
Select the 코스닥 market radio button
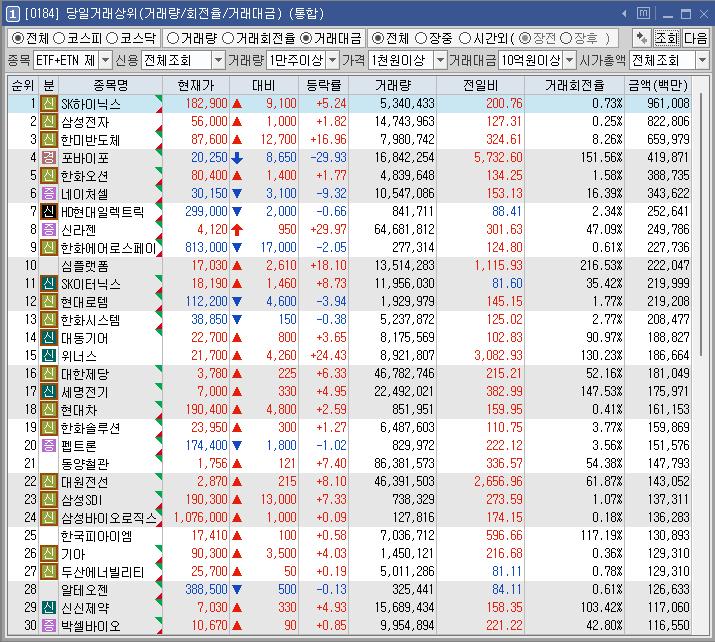(x=112, y=38)
